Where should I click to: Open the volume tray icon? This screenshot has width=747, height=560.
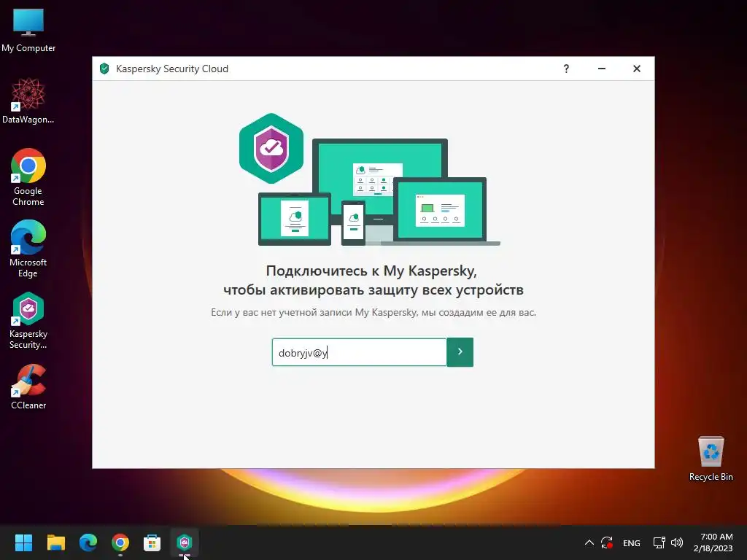point(676,542)
